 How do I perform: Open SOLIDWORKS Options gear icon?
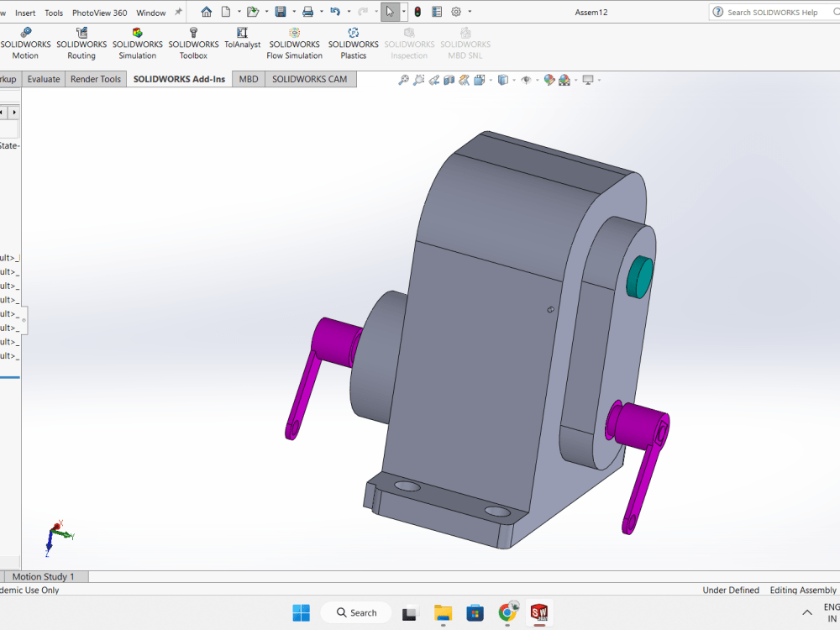458,11
